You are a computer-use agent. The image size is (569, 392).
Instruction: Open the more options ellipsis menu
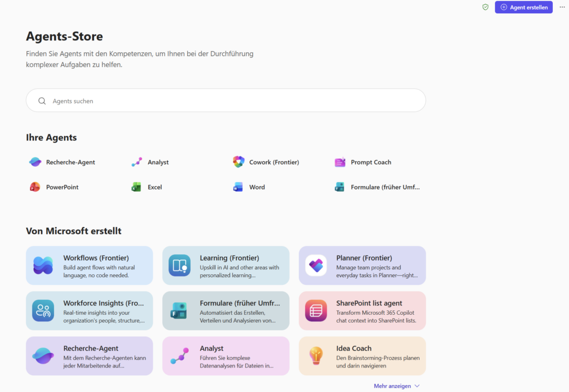(x=562, y=7)
